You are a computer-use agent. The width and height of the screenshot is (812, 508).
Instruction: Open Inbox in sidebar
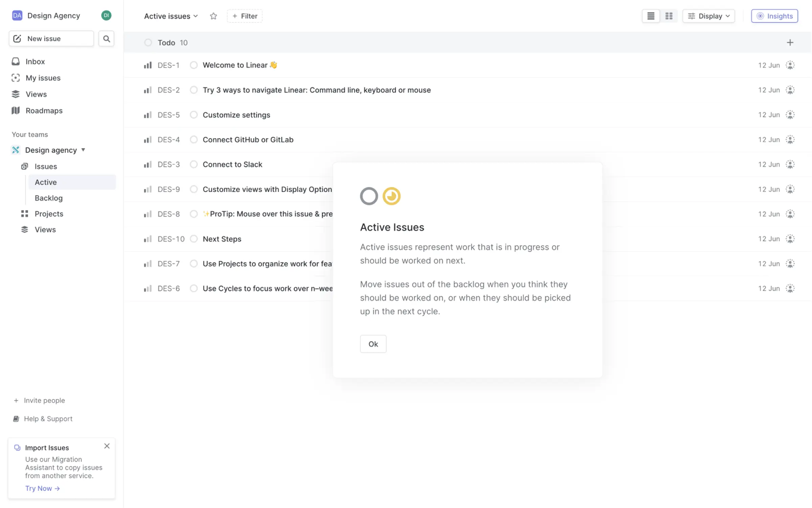(35, 62)
